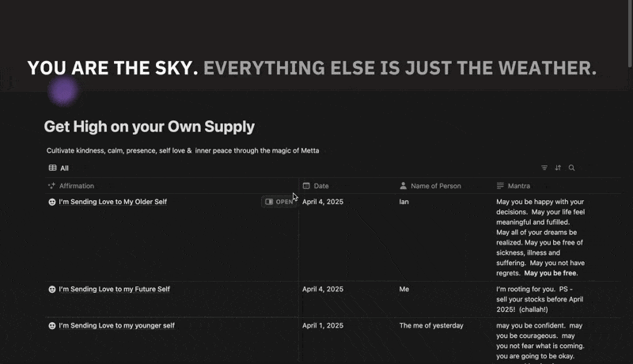Open "I'm Sending Love to my Future Self" page

tap(114, 290)
